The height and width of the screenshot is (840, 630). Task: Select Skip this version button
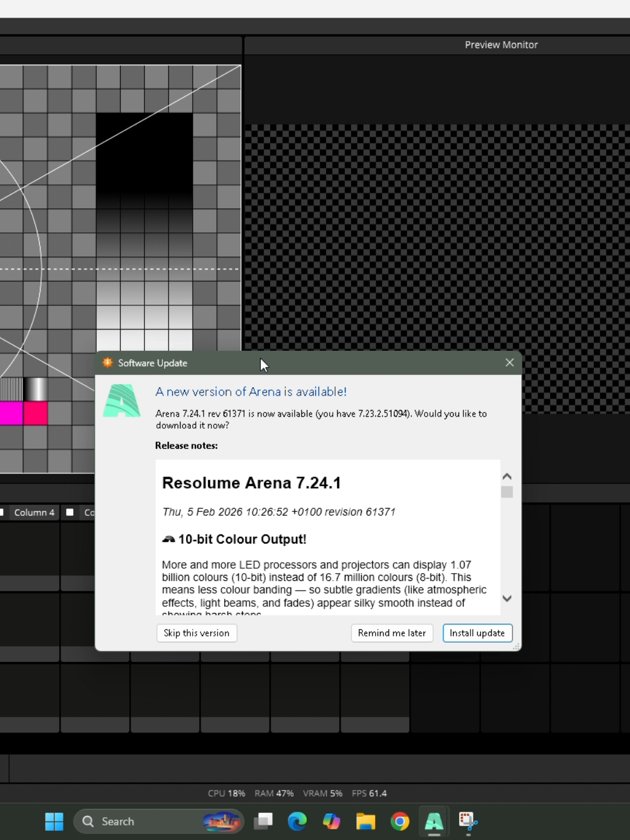click(x=196, y=633)
